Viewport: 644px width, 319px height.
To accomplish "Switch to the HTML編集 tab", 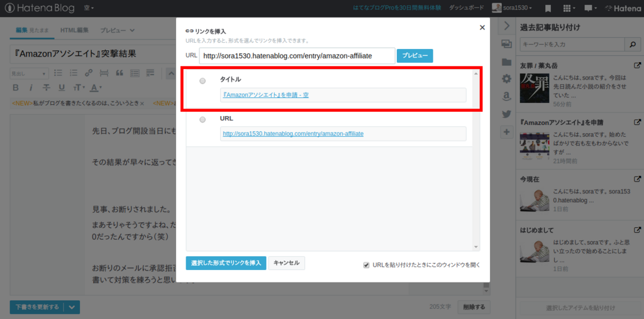I will (x=74, y=30).
